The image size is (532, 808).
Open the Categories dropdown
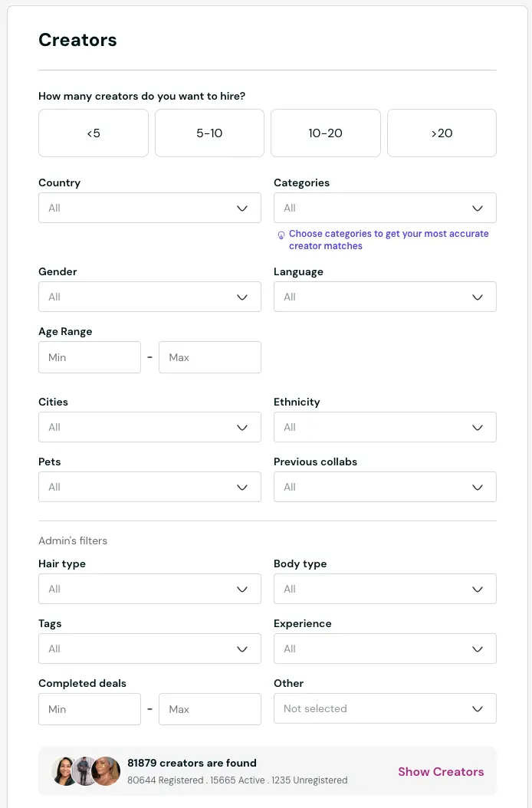pos(385,208)
